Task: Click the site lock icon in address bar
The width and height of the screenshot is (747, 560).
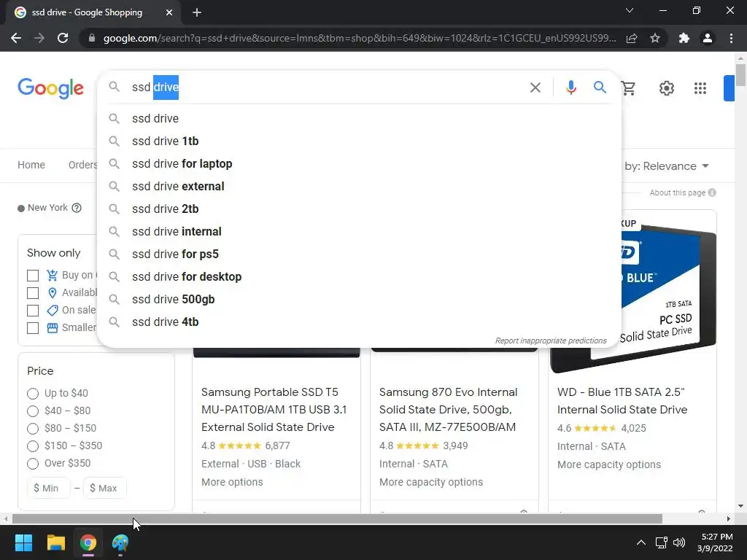Action: [92, 38]
